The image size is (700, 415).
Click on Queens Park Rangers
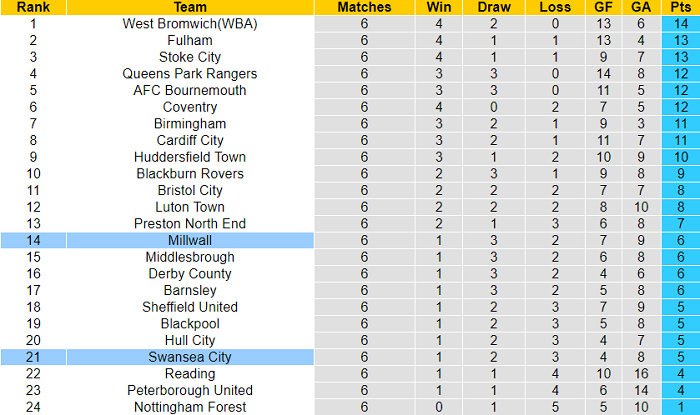point(189,73)
